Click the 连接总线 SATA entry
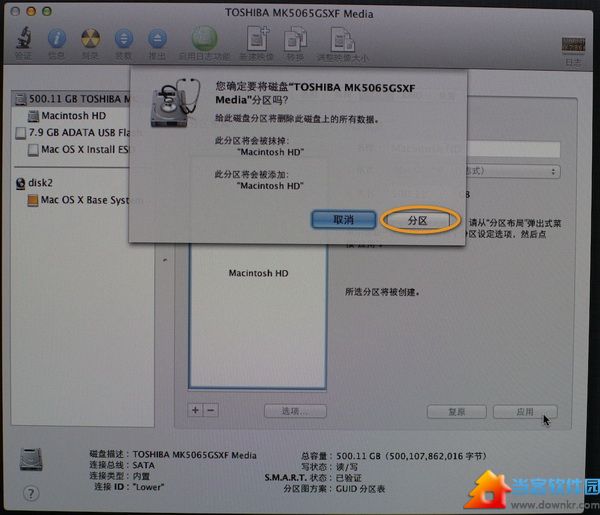The image size is (600, 515). pyautogui.click(x=122, y=465)
